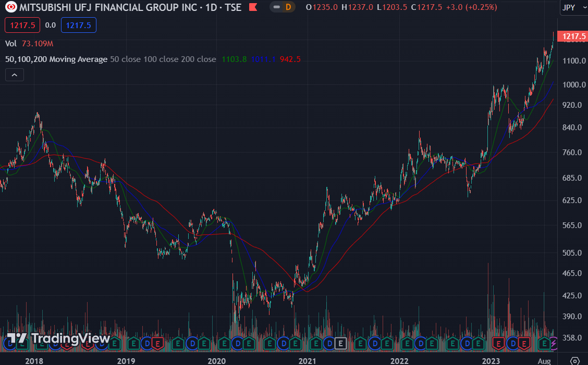Click the 2022 label on time axis

tap(399, 361)
